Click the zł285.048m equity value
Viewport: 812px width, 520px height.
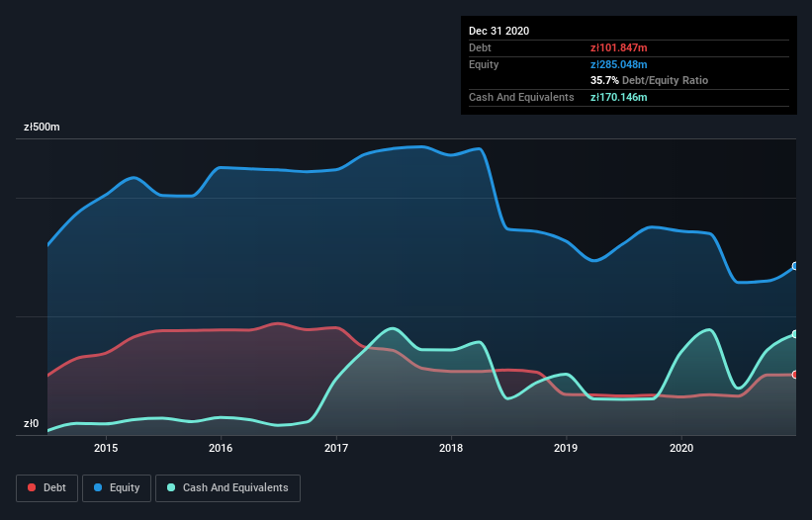(x=619, y=64)
